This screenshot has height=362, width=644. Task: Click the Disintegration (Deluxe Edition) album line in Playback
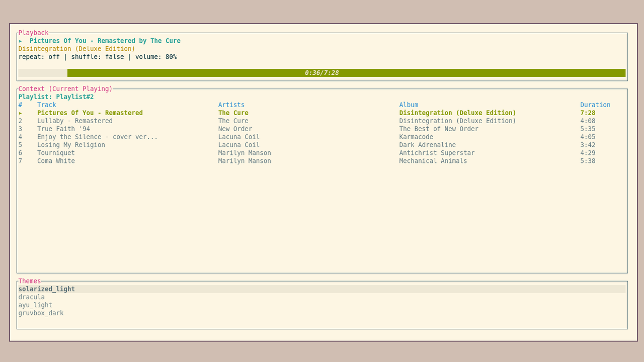77,49
